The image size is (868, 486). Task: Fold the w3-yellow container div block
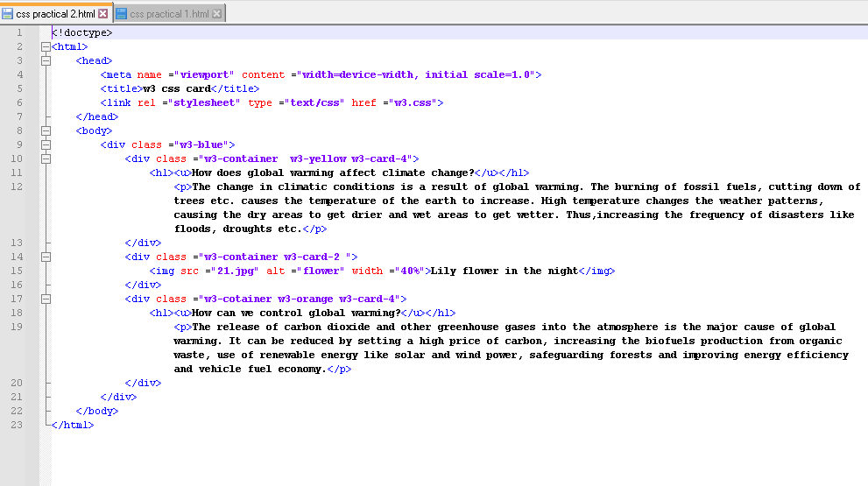[46, 158]
